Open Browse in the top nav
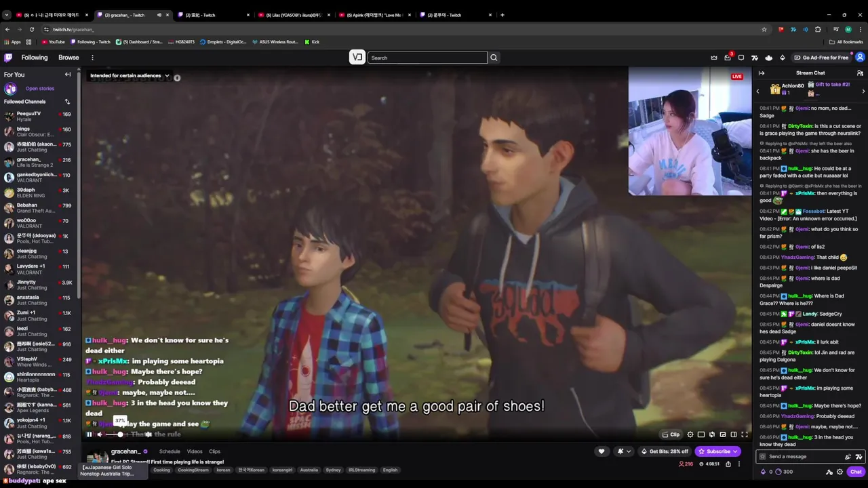868x488 pixels. [68, 58]
